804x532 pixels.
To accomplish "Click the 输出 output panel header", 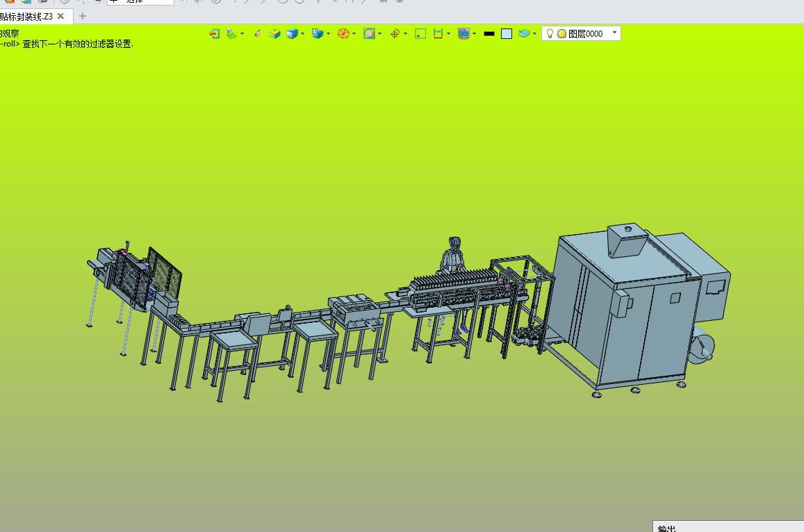I will 728,527.
